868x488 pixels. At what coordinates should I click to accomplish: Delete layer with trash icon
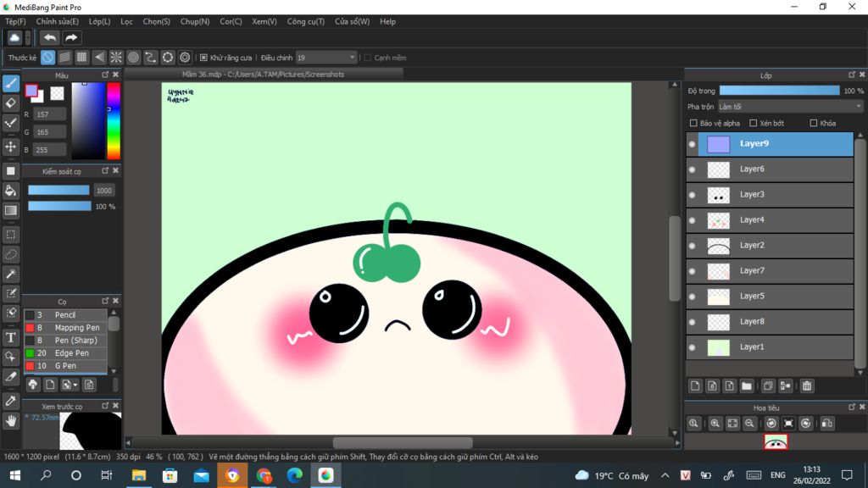807,386
